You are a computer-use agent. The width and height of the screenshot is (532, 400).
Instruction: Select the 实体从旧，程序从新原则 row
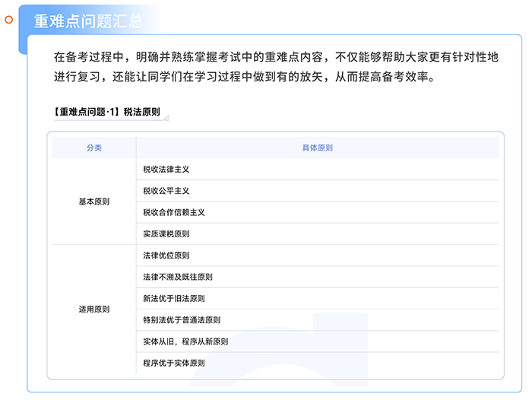tap(185, 341)
